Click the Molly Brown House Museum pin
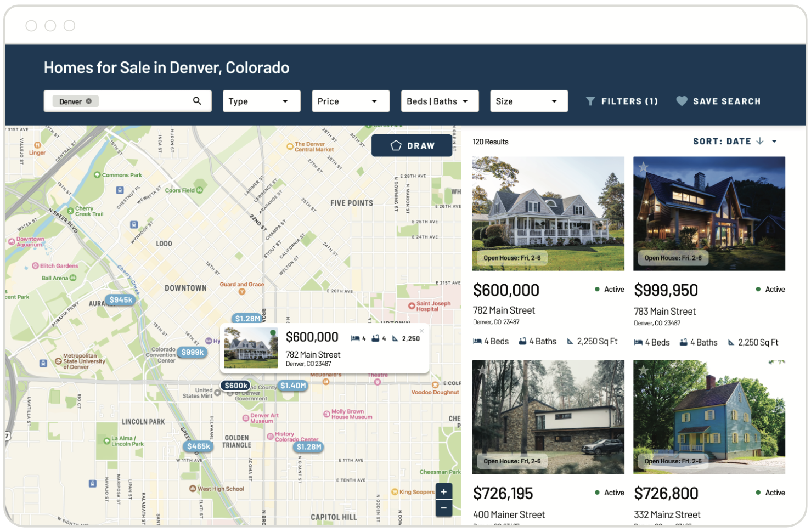Screen dimensions: 811x532 tap(326, 414)
